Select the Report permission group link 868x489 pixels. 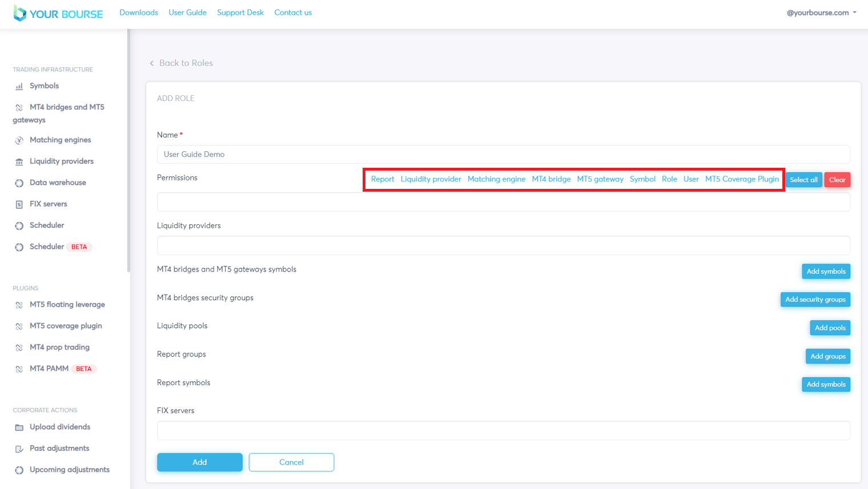[x=383, y=179]
